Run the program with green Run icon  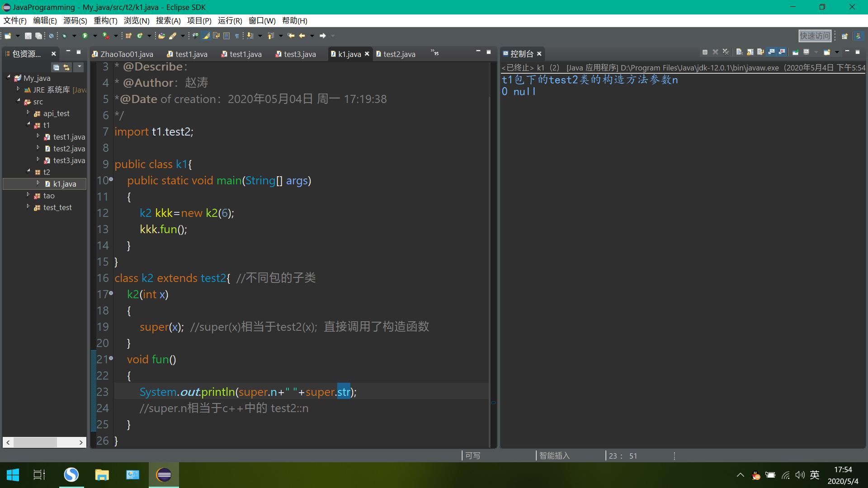pos(85,36)
